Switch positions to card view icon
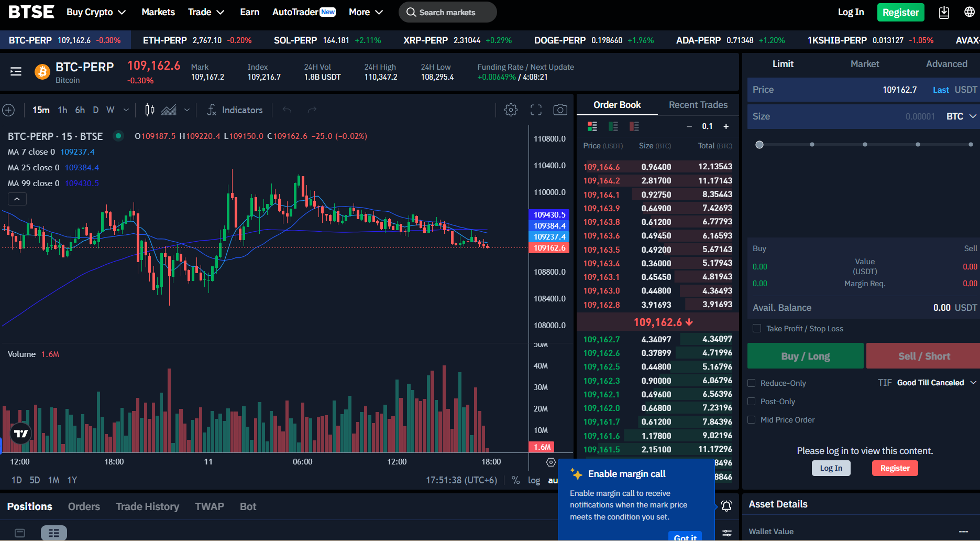 [20, 533]
